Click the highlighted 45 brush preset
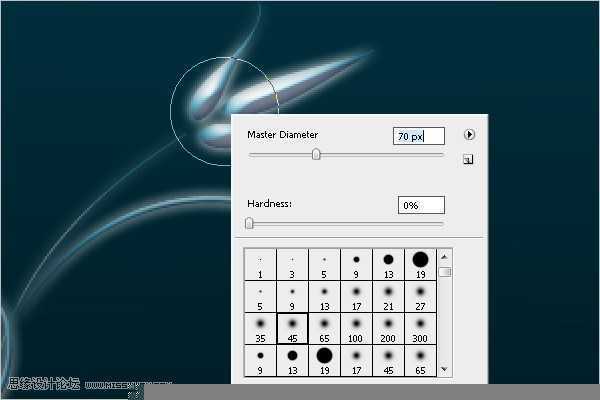 tap(292, 329)
